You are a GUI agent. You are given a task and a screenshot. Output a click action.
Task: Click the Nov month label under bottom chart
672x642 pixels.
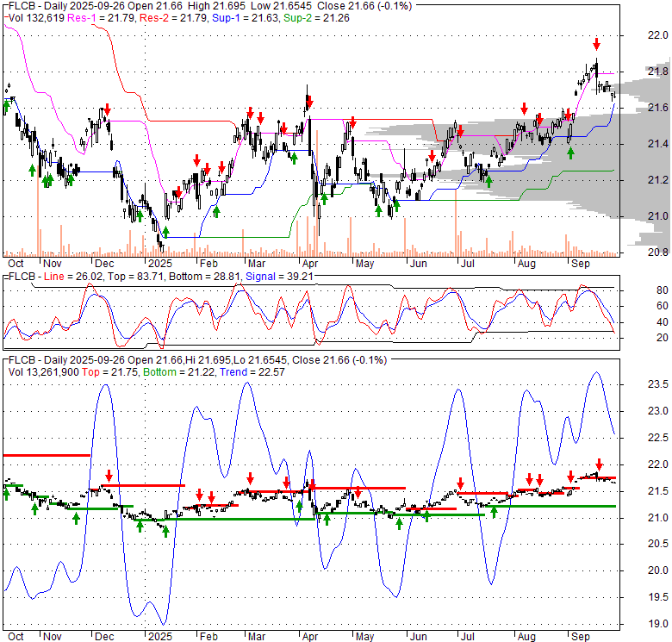[x=53, y=637]
